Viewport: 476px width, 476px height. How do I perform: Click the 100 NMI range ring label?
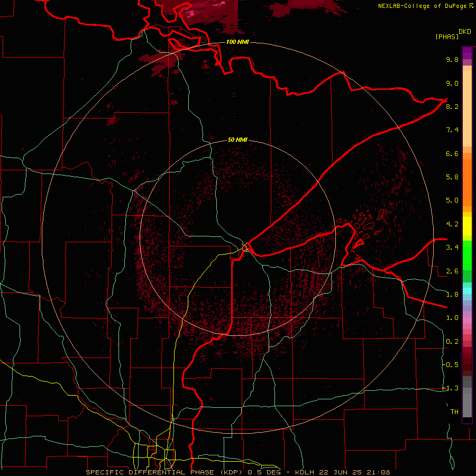237,42
